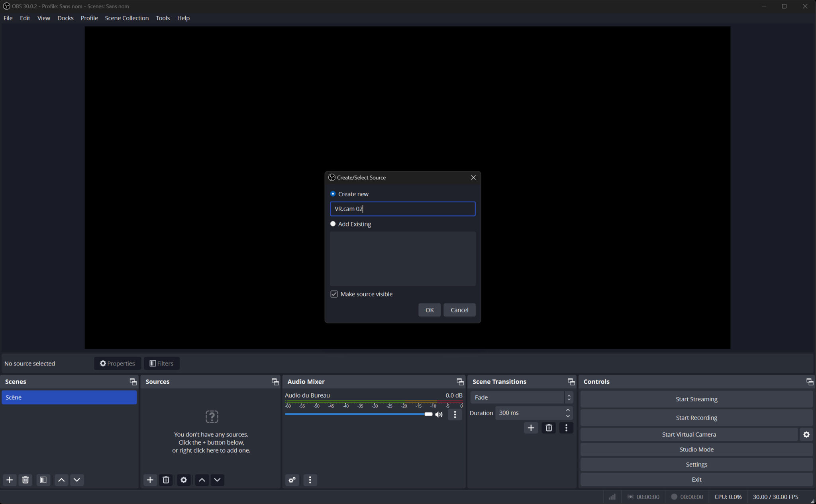The width and height of the screenshot is (816, 504).
Task: Start Recording from Controls panel
Action: pos(696,417)
